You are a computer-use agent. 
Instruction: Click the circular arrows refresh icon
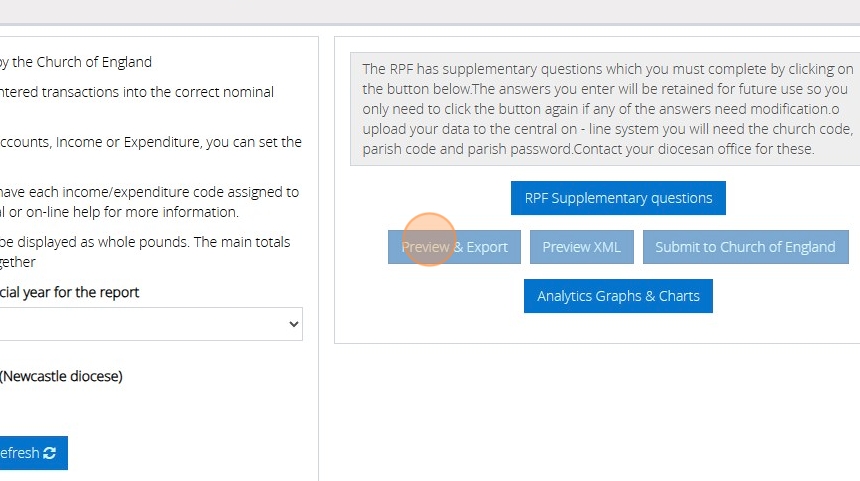(50, 453)
